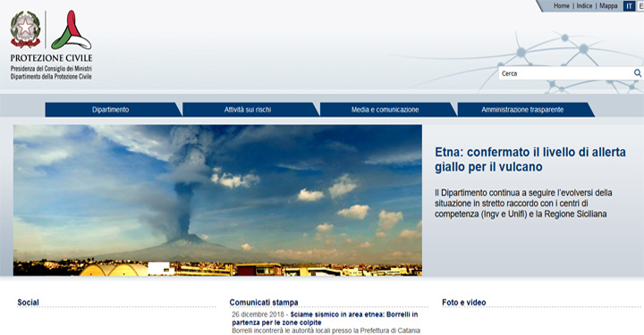Click the Protezione Civile tricolor logo
This screenshot has width=644, height=335.
71,30
